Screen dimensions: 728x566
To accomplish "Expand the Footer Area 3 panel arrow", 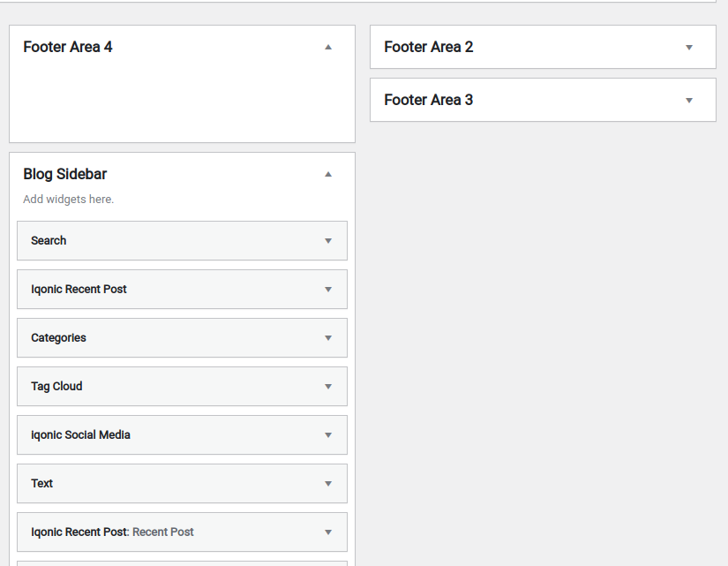I will click(689, 100).
